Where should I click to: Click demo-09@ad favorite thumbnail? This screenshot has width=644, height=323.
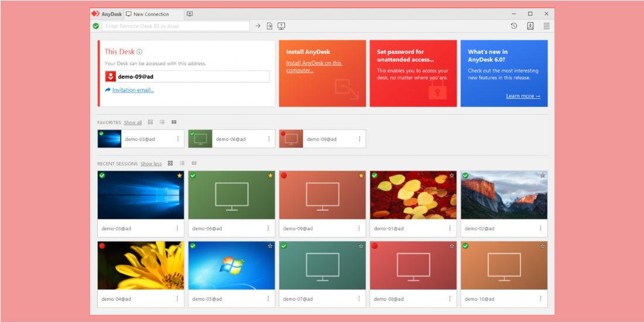[291, 139]
